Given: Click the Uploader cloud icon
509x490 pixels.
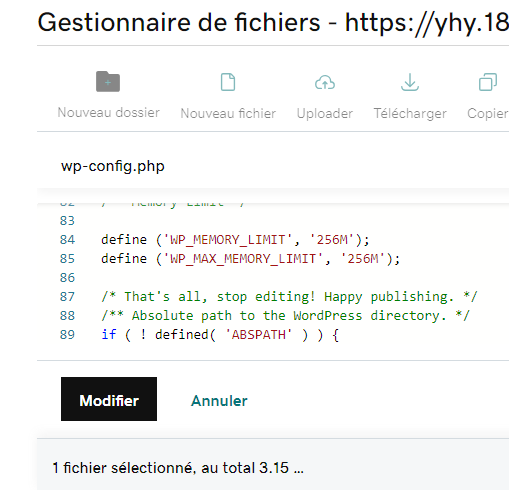Looking at the screenshot, I should pos(325,82).
